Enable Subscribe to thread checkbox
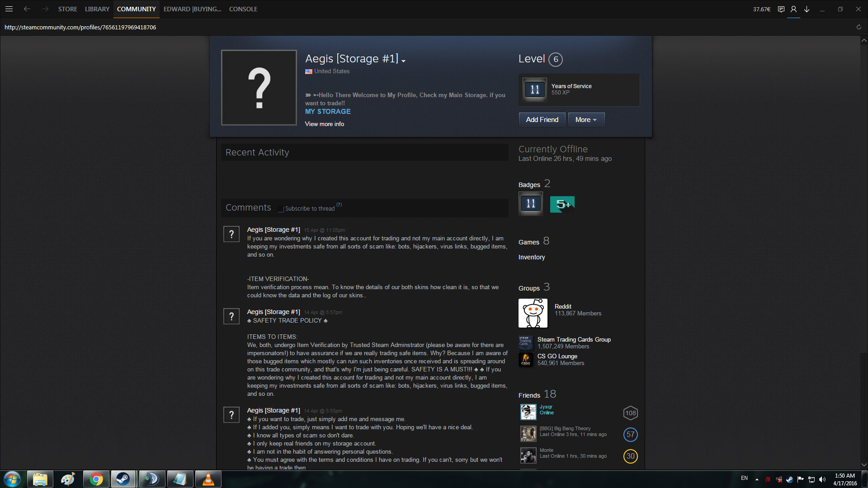The width and height of the screenshot is (868, 488). click(281, 209)
